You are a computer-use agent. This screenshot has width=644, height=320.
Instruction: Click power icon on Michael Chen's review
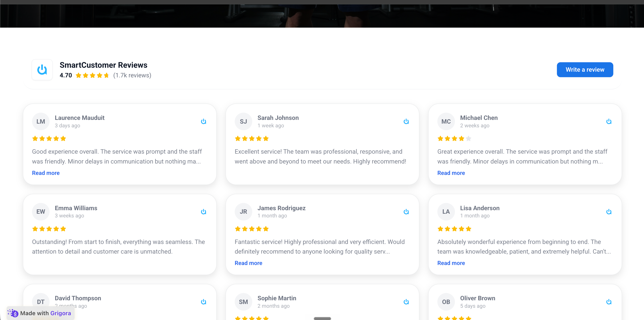609,121
